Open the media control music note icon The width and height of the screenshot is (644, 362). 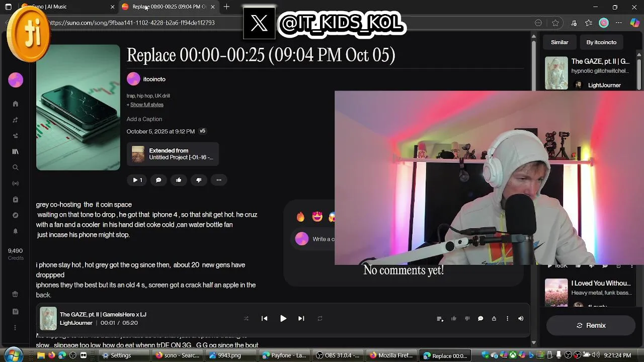coord(574,23)
